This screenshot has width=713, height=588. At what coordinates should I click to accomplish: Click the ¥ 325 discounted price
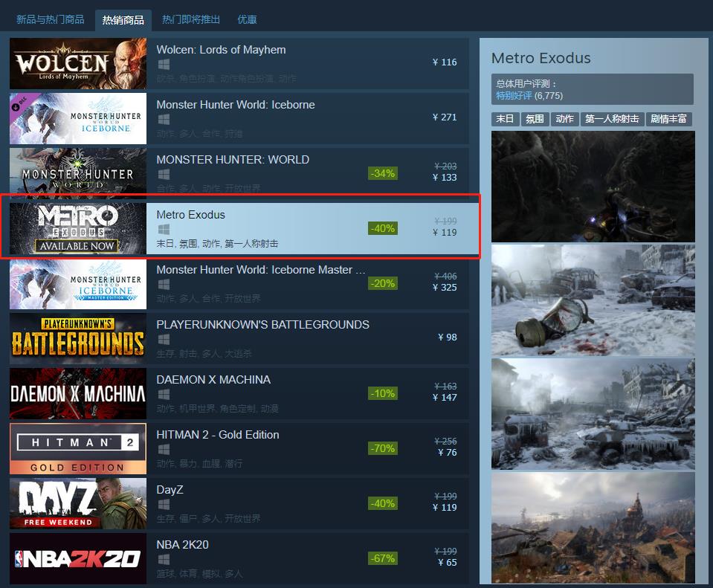coord(445,288)
